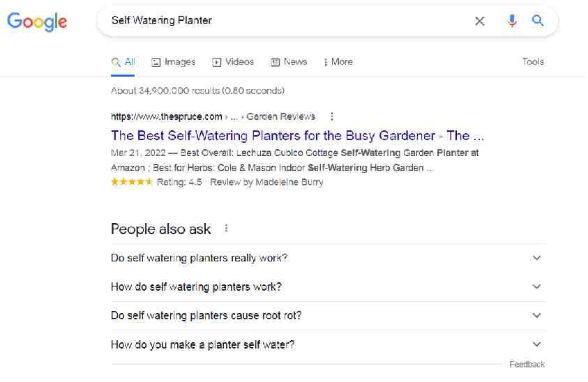Open "The Best Self-Watering Planters" result link
Image resolution: width=588 pixels, height=382 pixels.
point(297,135)
